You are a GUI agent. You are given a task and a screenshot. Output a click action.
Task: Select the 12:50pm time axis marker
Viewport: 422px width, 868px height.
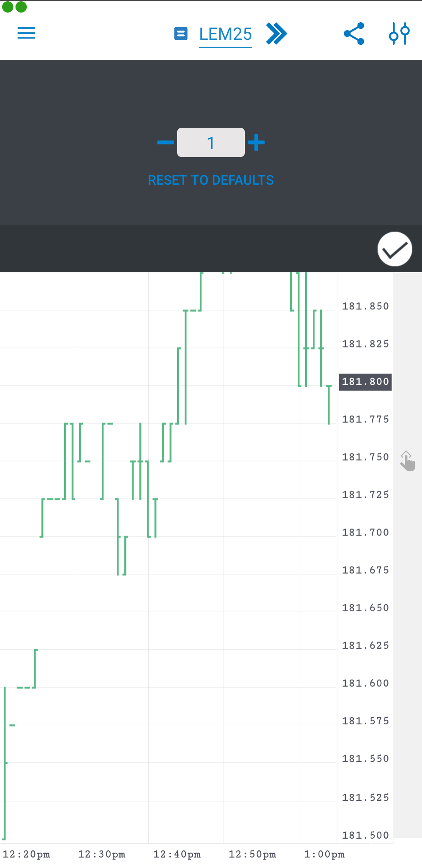[252, 854]
